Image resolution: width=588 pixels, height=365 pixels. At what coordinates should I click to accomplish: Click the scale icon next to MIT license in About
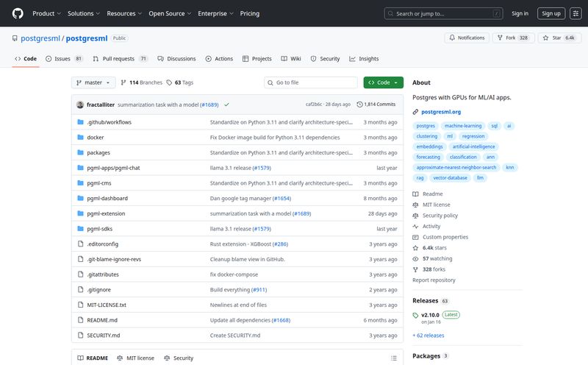(x=415, y=205)
